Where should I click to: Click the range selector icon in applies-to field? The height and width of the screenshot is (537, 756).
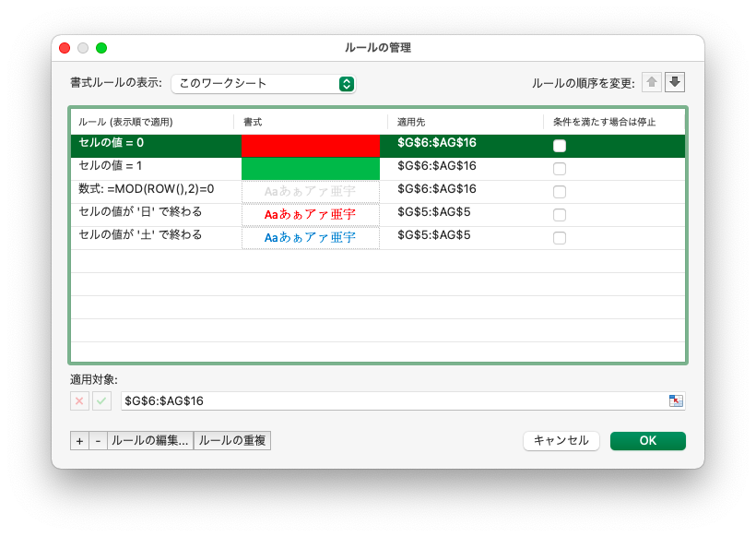pos(676,400)
